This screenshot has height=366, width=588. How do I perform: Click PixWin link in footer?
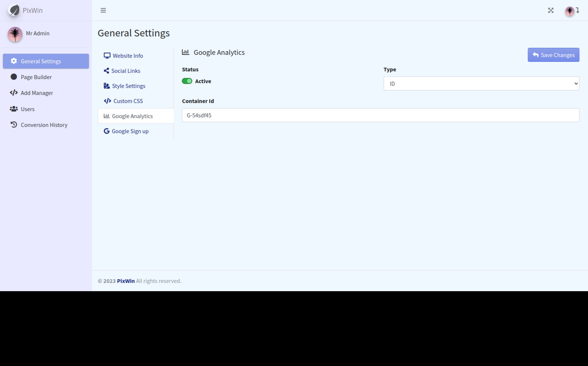126,281
